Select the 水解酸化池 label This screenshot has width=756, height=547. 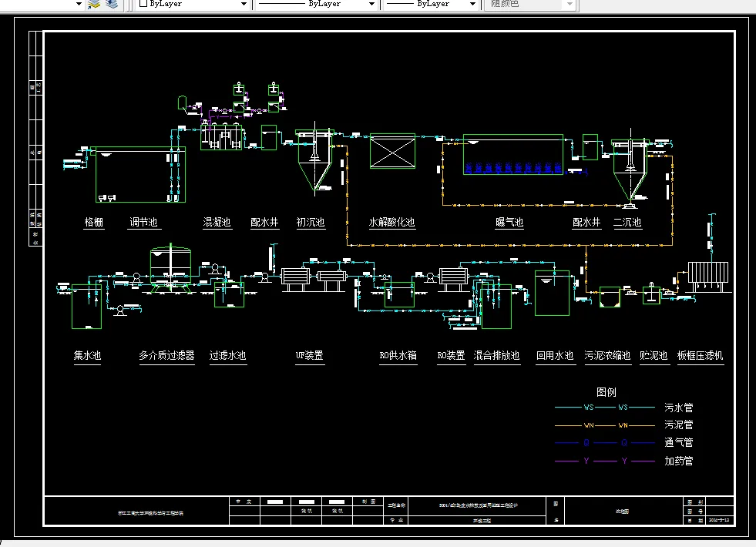[392, 222]
